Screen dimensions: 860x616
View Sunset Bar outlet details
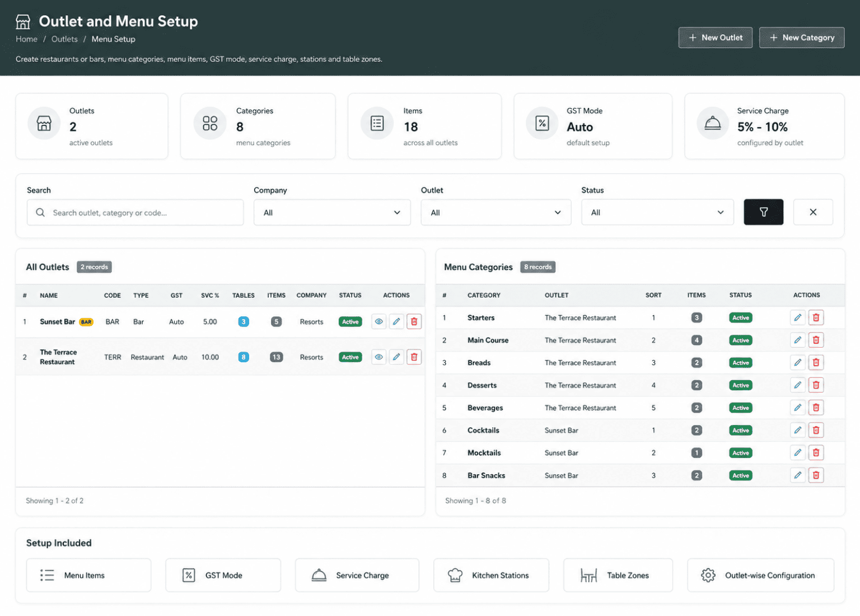tap(379, 321)
